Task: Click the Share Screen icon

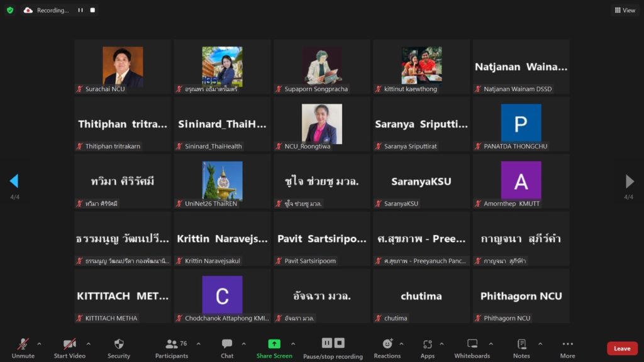Action: coord(274,344)
